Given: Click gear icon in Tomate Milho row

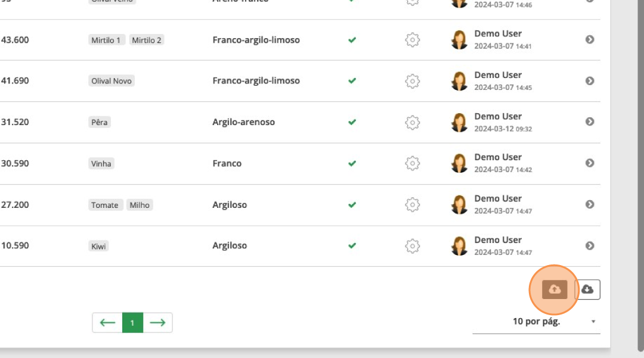Looking at the screenshot, I should (x=412, y=204).
